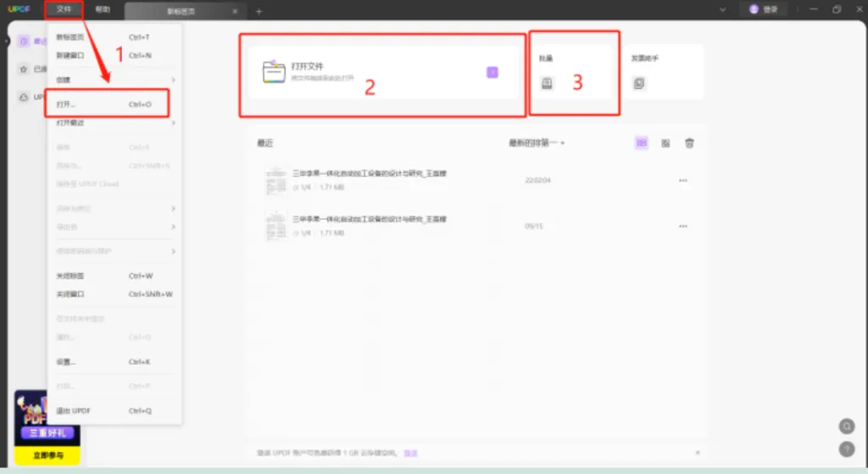Click the save-as entry with Ctrl+Shift+S
868x474 pixels.
pos(114,165)
